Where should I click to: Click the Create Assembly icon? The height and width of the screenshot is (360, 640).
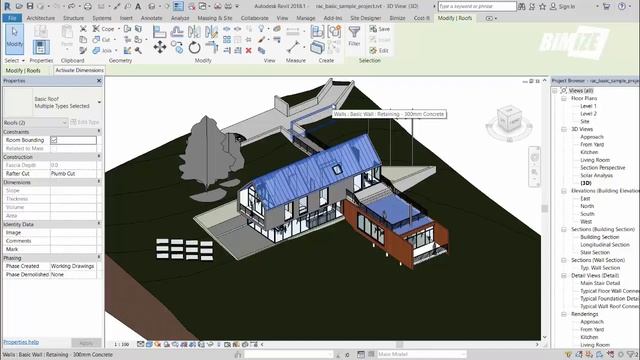(317, 31)
